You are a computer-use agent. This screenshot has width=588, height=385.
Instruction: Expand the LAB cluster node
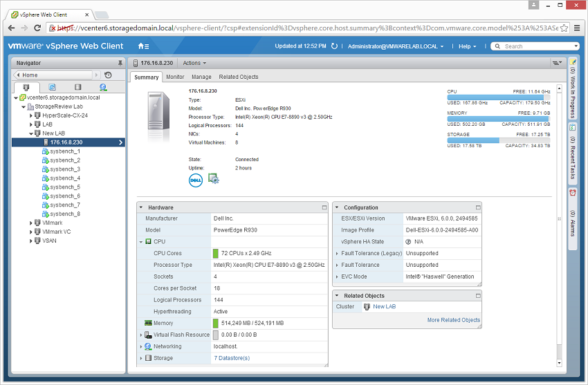coord(31,124)
